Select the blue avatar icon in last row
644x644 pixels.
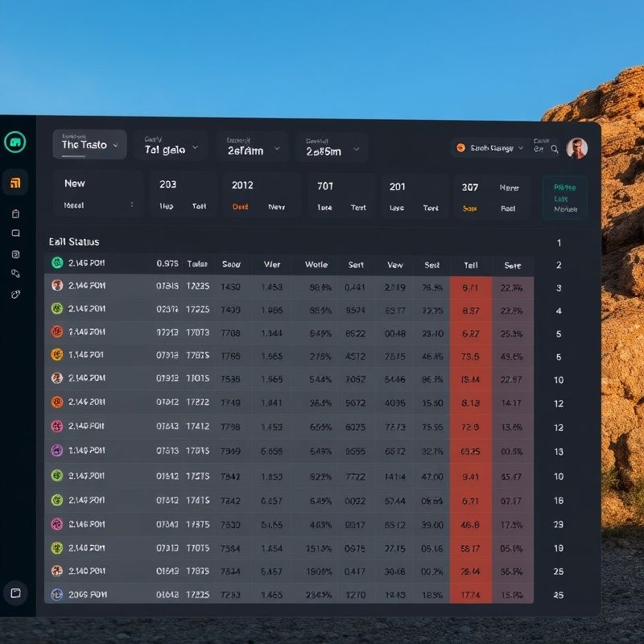(56, 594)
